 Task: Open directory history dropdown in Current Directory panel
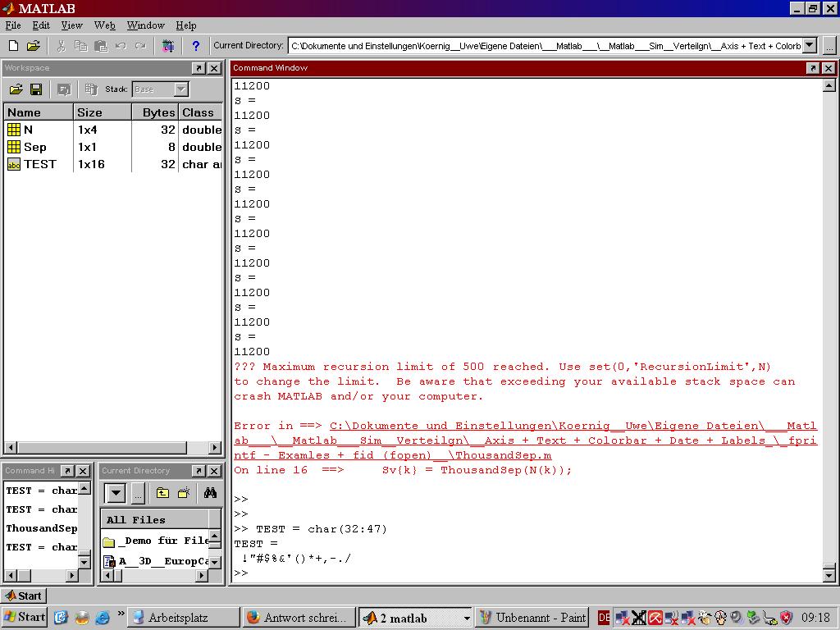tap(116, 493)
